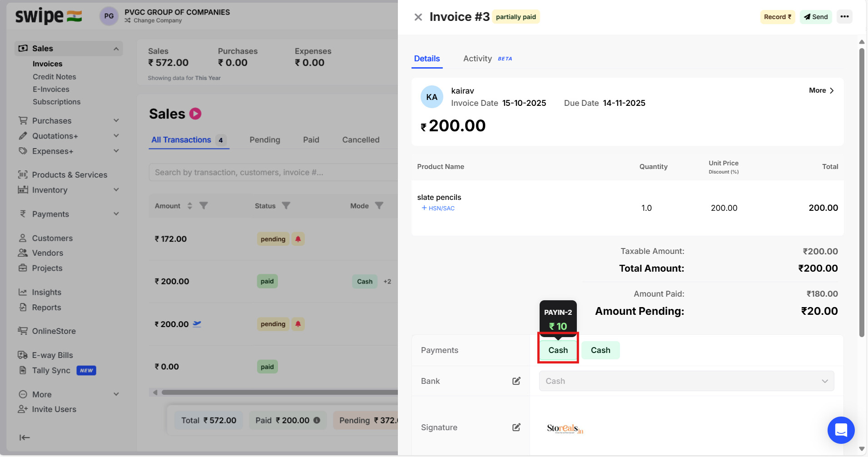Open the Bank dropdown showing Cash
The width and height of the screenshot is (868, 457).
click(686, 381)
